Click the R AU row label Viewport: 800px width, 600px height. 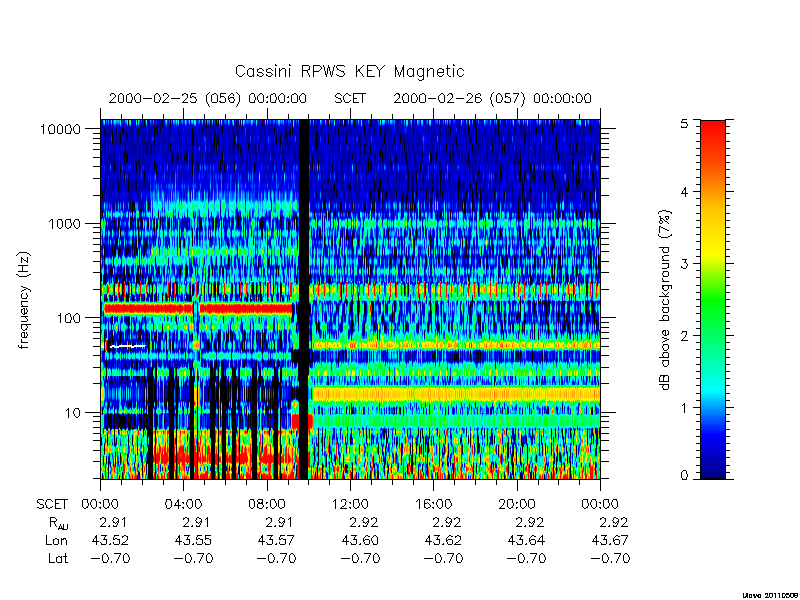59,523
